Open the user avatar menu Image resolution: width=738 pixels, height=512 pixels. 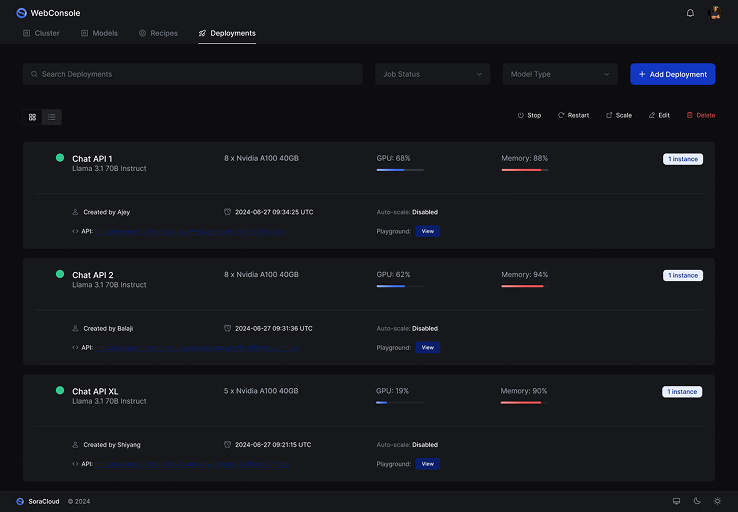[714, 13]
